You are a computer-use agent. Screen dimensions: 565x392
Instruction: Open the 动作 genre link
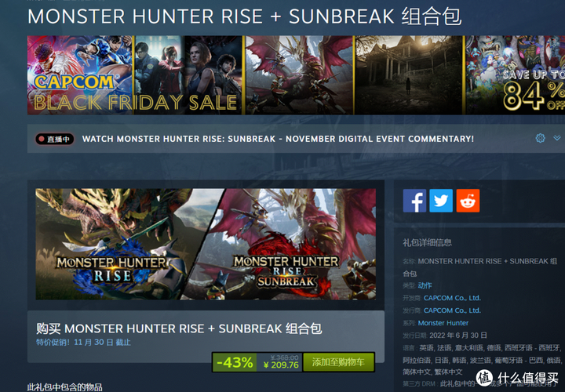tap(425, 285)
